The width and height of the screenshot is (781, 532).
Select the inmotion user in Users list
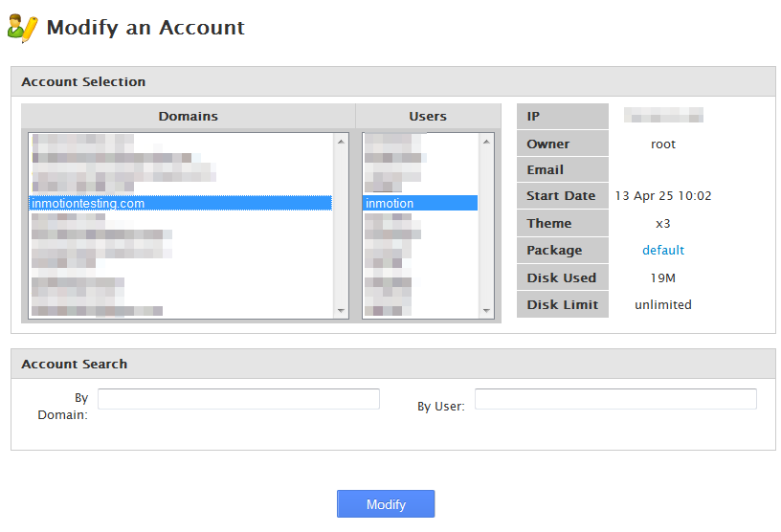coord(390,203)
